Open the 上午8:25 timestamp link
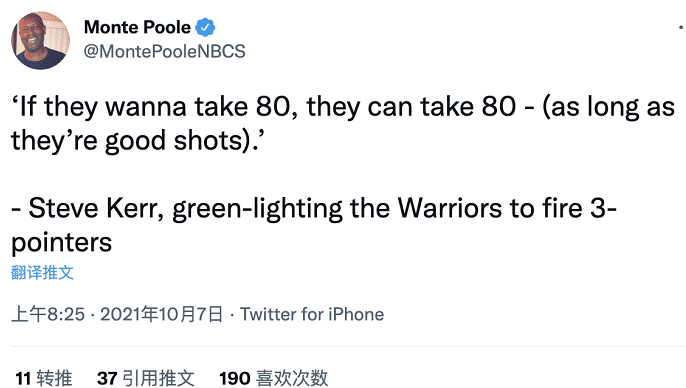The width and height of the screenshot is (686, 388). 48,314
